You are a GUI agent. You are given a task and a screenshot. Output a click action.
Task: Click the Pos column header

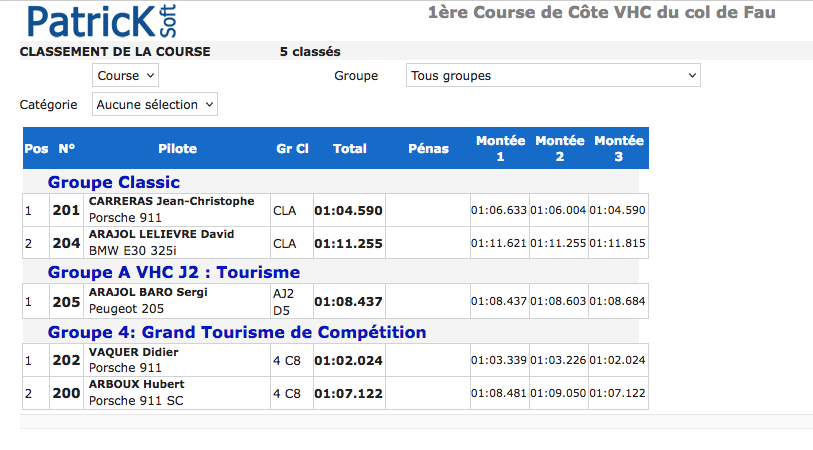click(x=36, y=149)
